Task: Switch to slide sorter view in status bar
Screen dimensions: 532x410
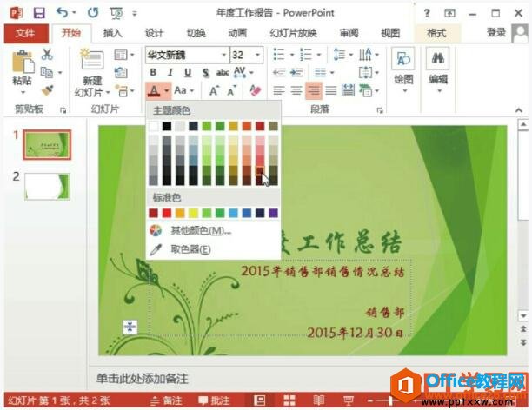Action: click(289, 400)
